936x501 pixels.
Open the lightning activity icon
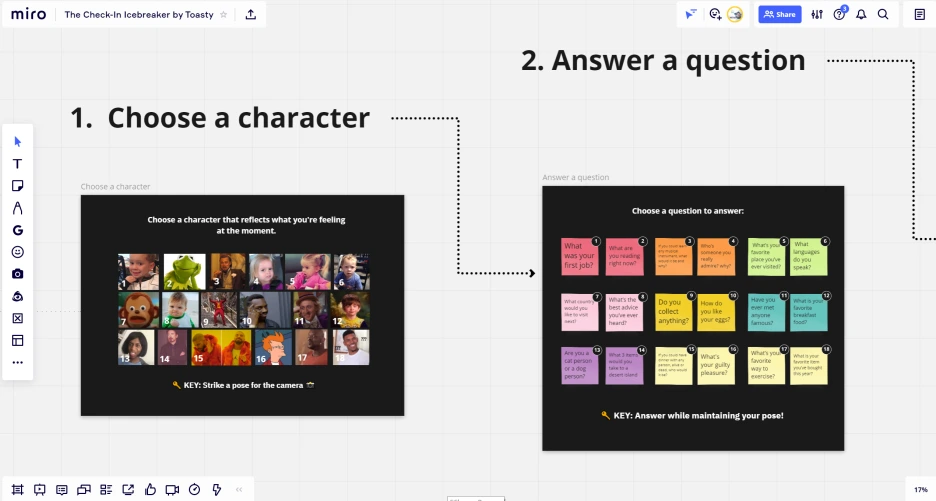[217, 490]
